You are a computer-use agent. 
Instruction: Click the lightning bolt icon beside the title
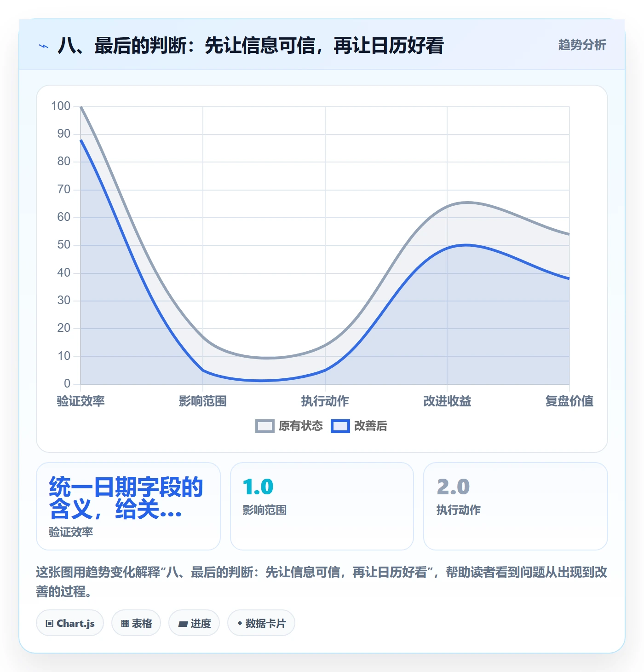[44, 46]
